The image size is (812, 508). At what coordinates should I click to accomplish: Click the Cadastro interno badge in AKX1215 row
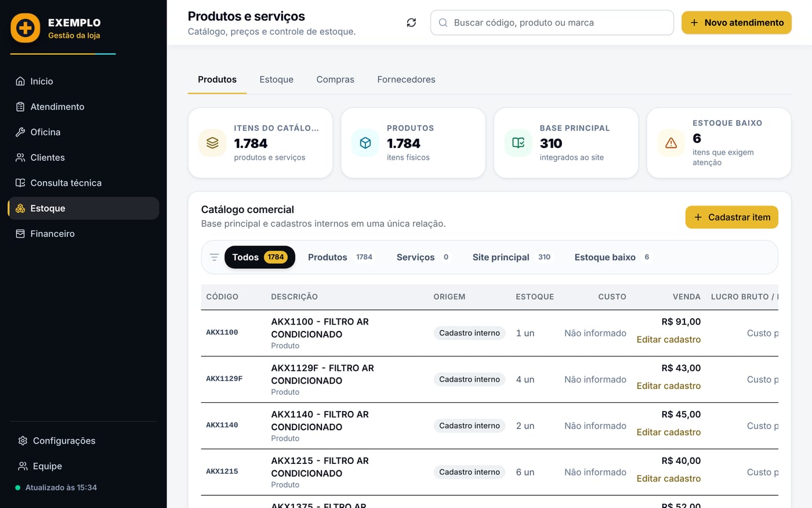(x=469, y=472)
